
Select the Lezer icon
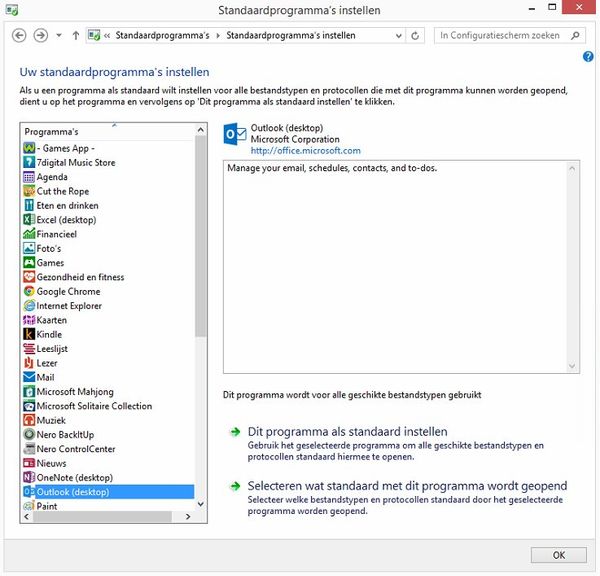tap(29, 363)
